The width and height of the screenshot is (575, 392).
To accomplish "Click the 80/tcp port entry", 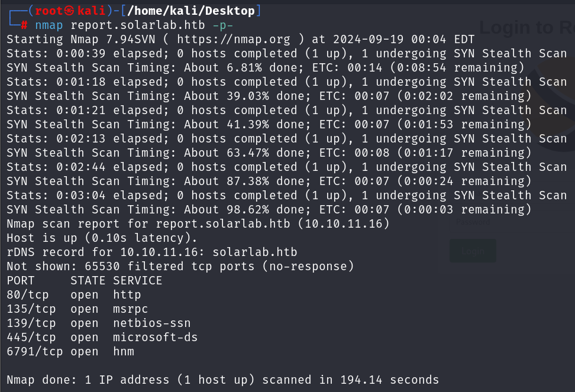I will click(x=27, y=294).
